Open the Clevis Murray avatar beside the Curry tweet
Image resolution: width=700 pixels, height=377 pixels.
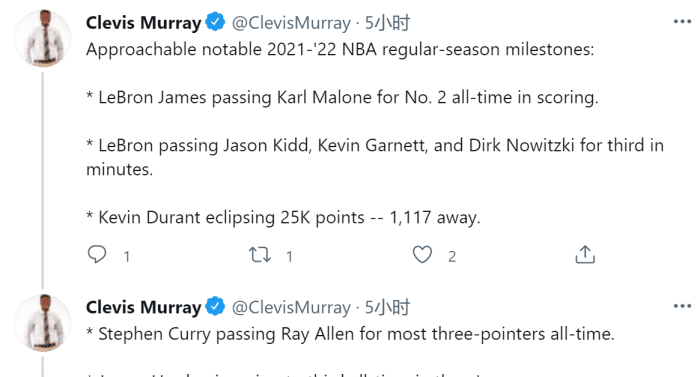click(42, 323)
